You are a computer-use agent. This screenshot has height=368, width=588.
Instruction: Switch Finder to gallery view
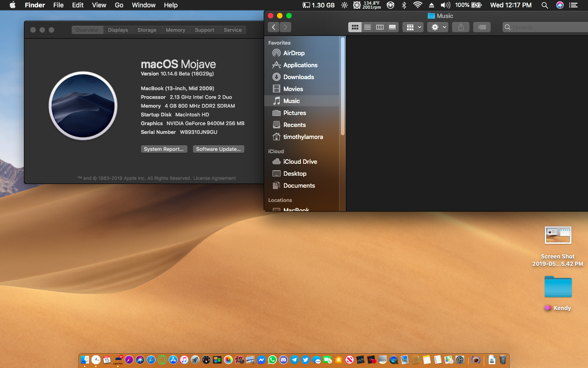point(392,27)
